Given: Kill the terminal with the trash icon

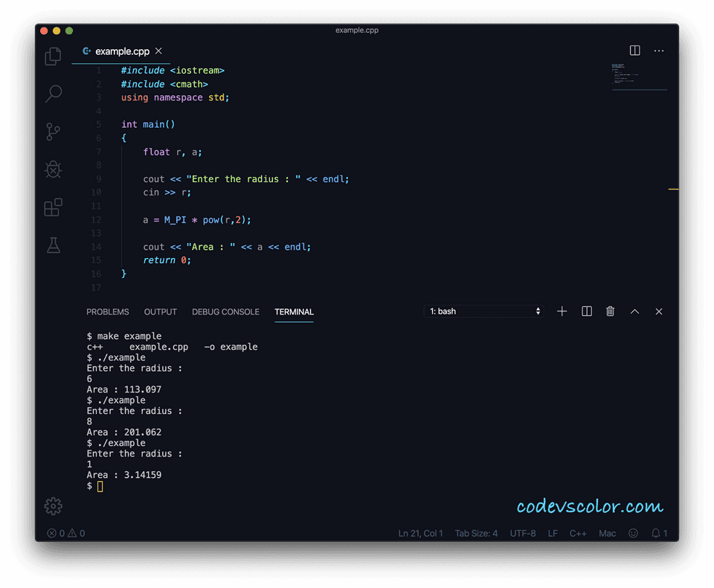Looking at the screenshot, I should click(610, 311).
